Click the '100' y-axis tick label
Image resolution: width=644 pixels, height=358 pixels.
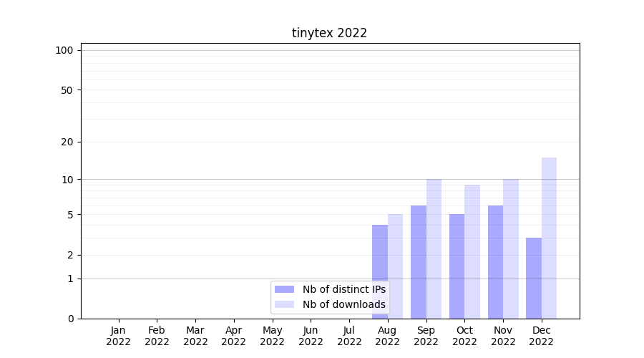click(65, 50)
